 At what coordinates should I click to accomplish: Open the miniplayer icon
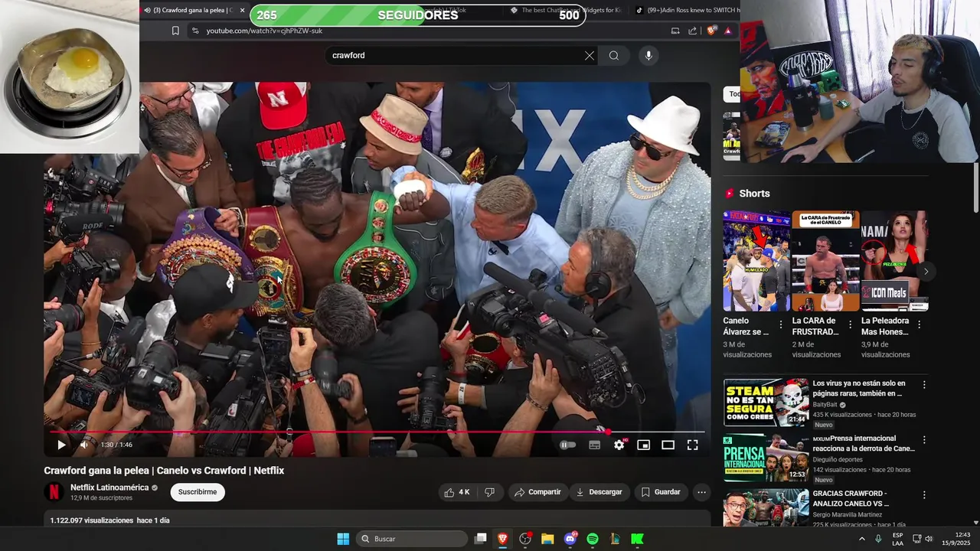643,445
